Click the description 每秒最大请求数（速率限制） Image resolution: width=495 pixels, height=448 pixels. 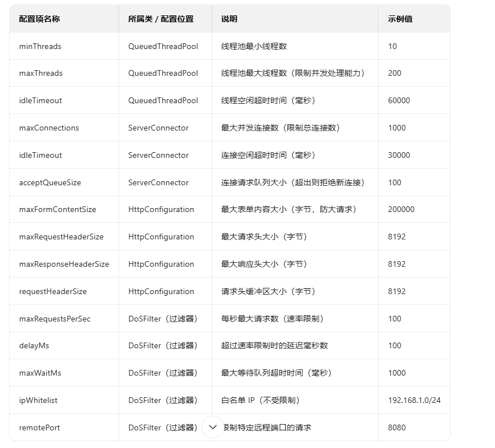[272, 319]
